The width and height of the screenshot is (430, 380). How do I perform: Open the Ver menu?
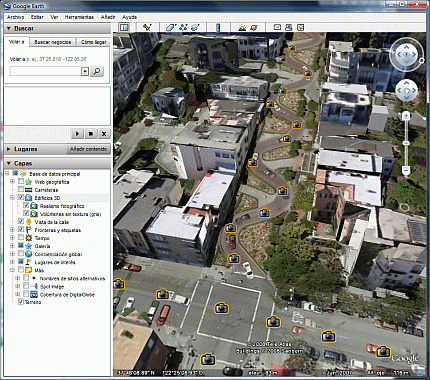click(54, 17)
